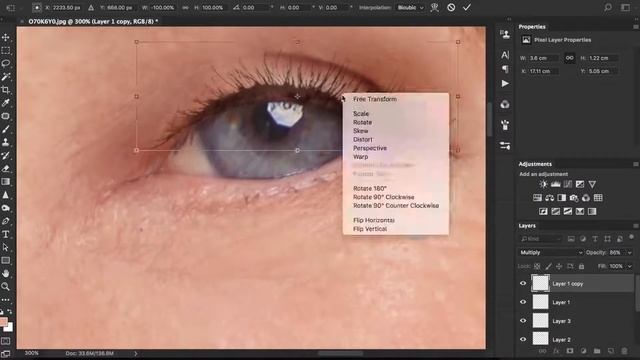640x360 pixels.
Task: Select the Rectangular Marquee tool
Action: click(6, 51)
